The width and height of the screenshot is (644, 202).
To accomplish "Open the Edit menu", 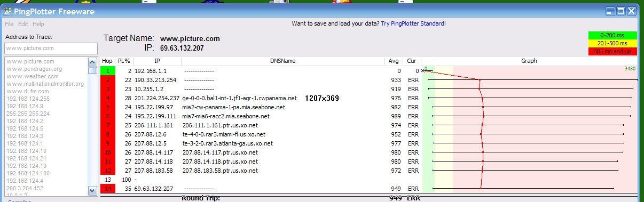I will 23,24.
